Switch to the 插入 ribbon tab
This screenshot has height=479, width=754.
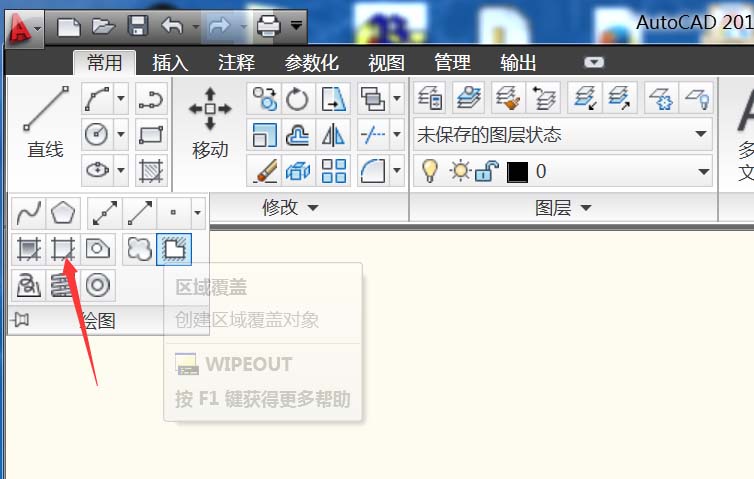[170, 63]
